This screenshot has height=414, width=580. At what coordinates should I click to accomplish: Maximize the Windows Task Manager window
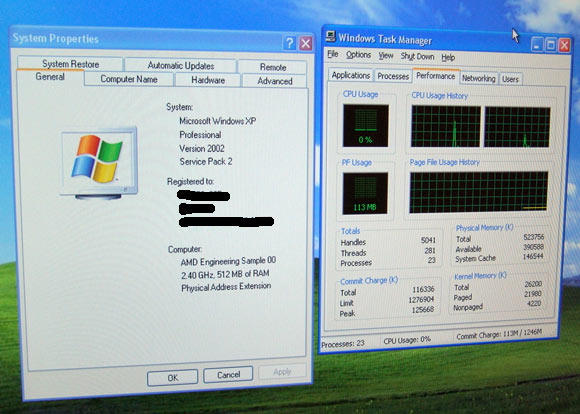[550, 46]
